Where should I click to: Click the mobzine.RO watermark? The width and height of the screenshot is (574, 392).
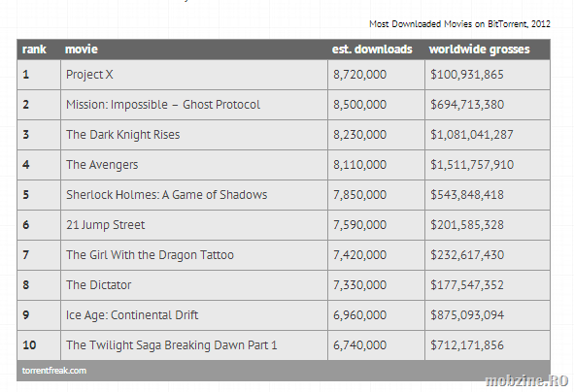point(526,380)
